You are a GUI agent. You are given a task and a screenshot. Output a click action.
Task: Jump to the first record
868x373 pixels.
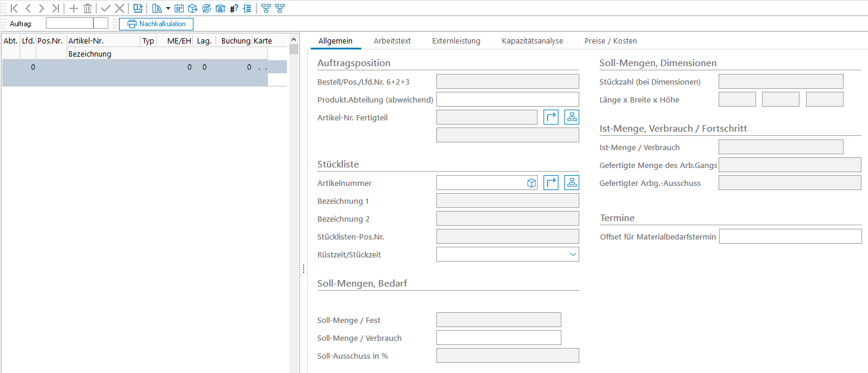point(14,8)
